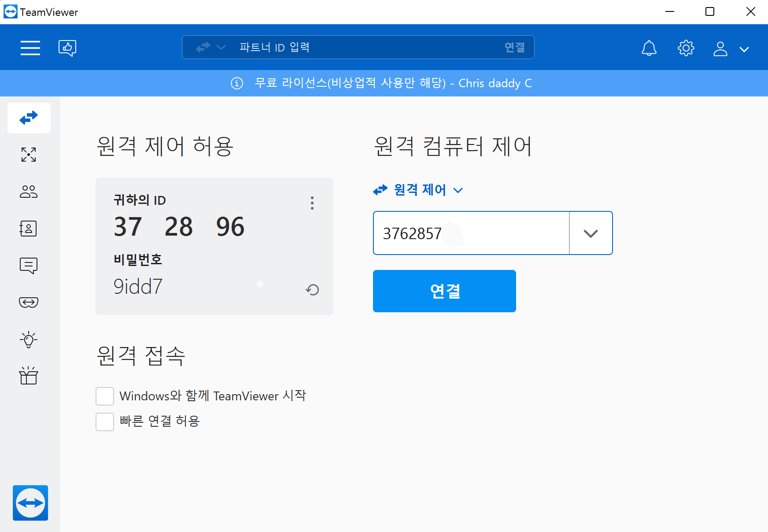The height and width of the screenshot is (532, 768).
Task: Select the Remote Control sidebar tab
Action: click(29, 118)
